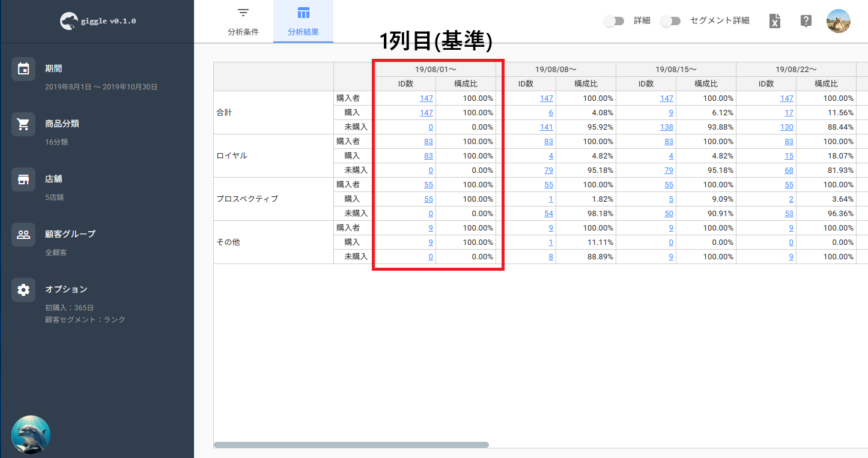Toggle the 詳細 switch on
The image size is (868, 458).
[614, 21]
